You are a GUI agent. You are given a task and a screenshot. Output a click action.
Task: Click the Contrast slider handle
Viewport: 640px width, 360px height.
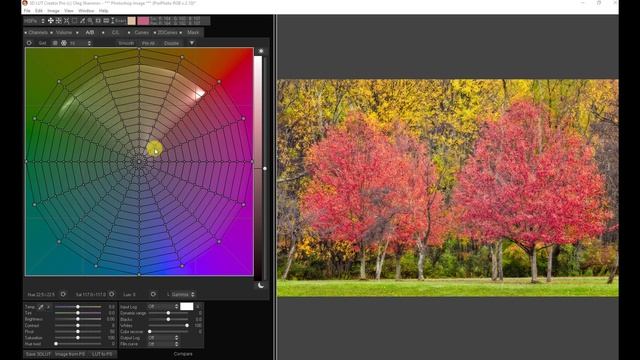coord(78,325)
